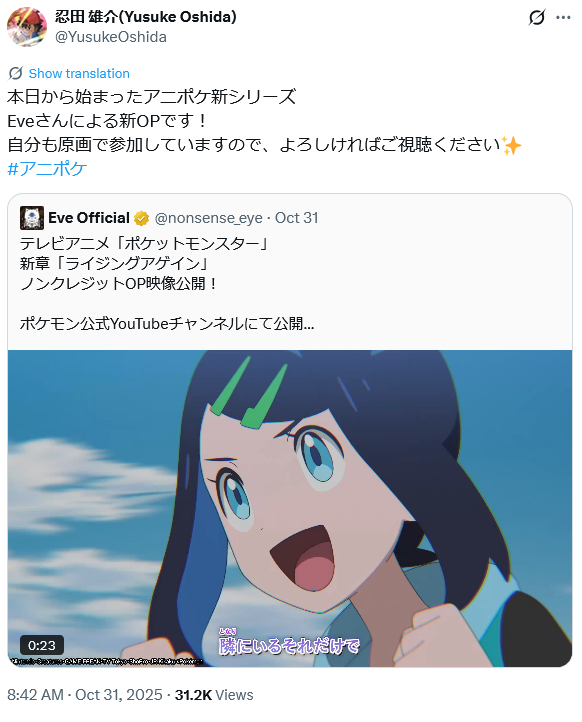This screenshot has width=582, height=722.
Task: Open the three-dot more options menu
Action: click(x=563, y=17)
